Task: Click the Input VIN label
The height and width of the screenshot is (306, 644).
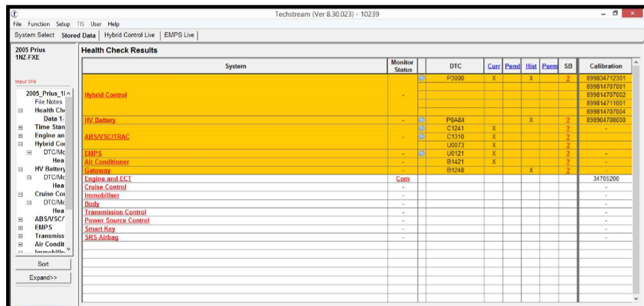Action: [x=25, y=82]
